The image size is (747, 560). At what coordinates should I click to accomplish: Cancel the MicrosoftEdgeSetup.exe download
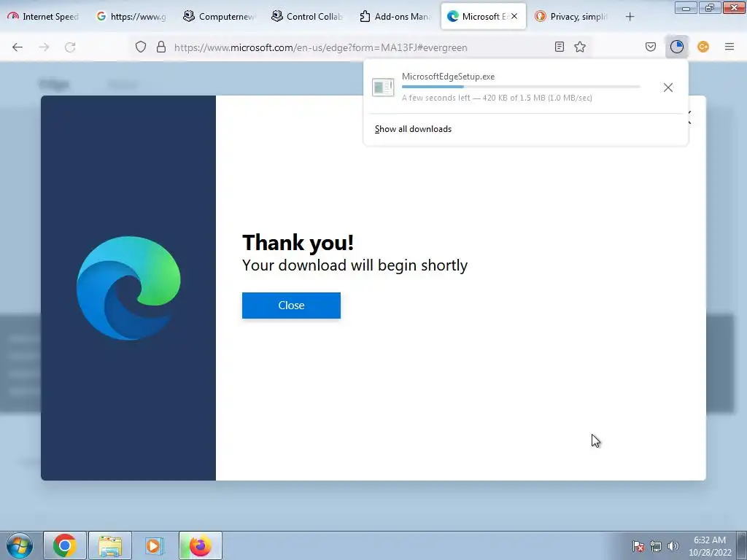[x=668, y=87]
